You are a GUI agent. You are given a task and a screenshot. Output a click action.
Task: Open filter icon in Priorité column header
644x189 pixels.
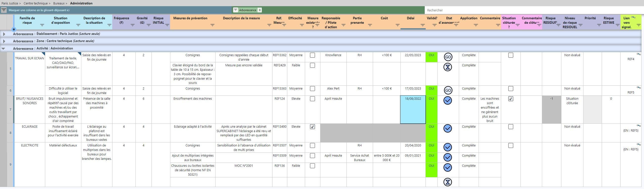pos(599,25)
